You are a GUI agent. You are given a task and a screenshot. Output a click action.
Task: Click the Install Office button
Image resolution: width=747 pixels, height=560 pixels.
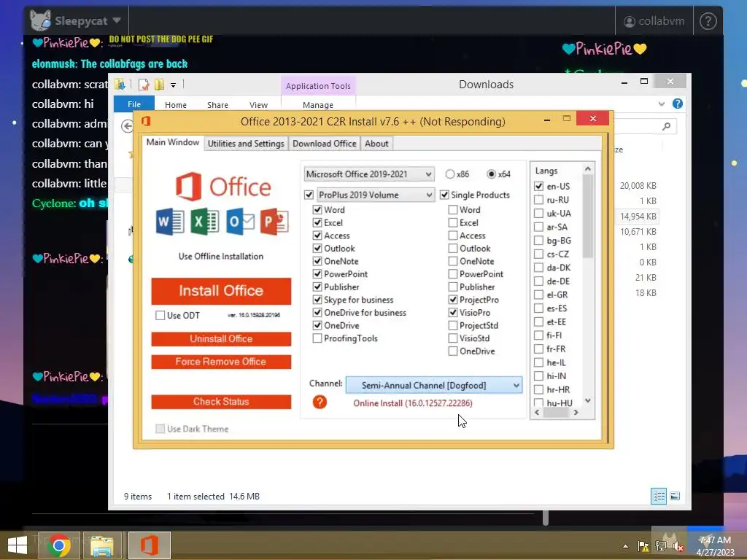click(221, 291)
